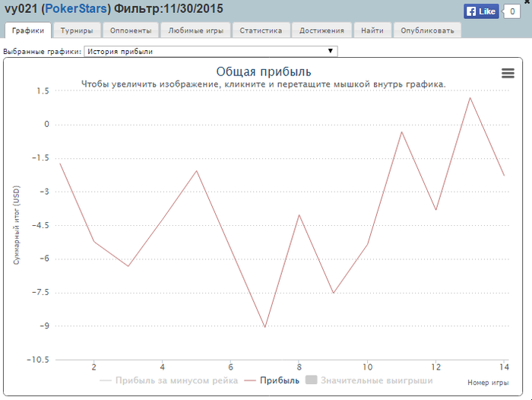532x400 pixels.
Task: Click the chart title Общая прибыль
Action: click(x=264, y=71)
